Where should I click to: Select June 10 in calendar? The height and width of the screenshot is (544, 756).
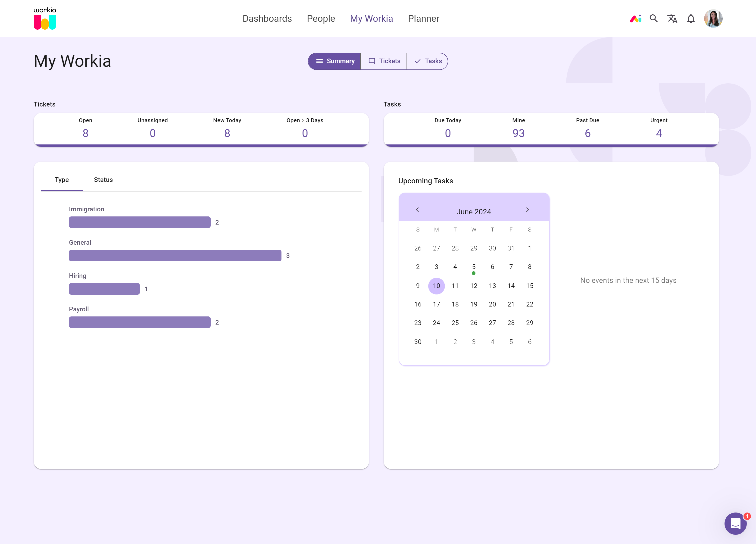(436, 286)
